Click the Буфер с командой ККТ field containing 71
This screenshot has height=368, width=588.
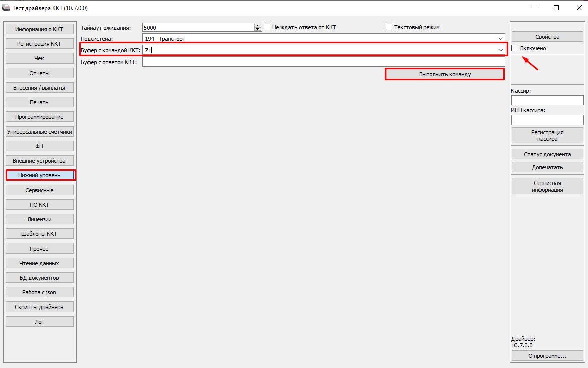coord(320,50)
